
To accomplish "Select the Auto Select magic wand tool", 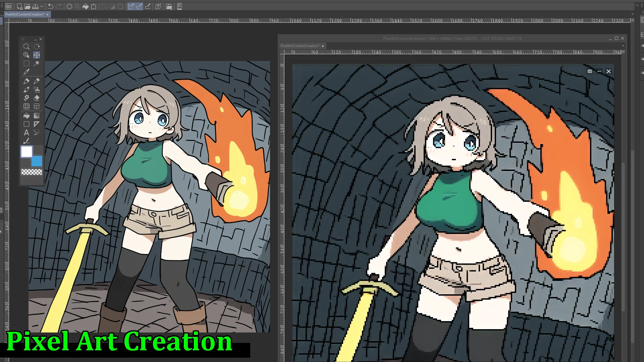I will pyautogui.click(x=37, y=63).
